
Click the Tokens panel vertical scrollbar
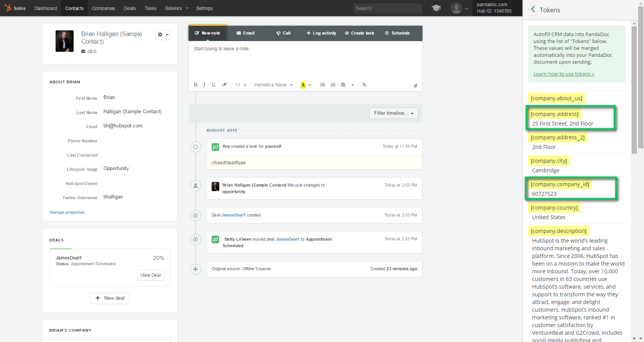click(x=634, y=90)
